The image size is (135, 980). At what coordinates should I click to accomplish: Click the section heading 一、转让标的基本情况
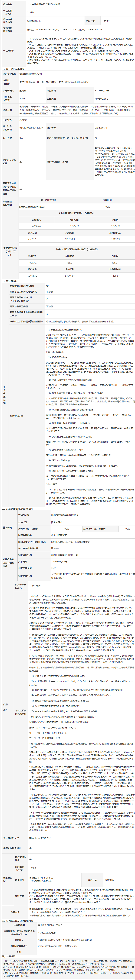(x=13, y=69)
